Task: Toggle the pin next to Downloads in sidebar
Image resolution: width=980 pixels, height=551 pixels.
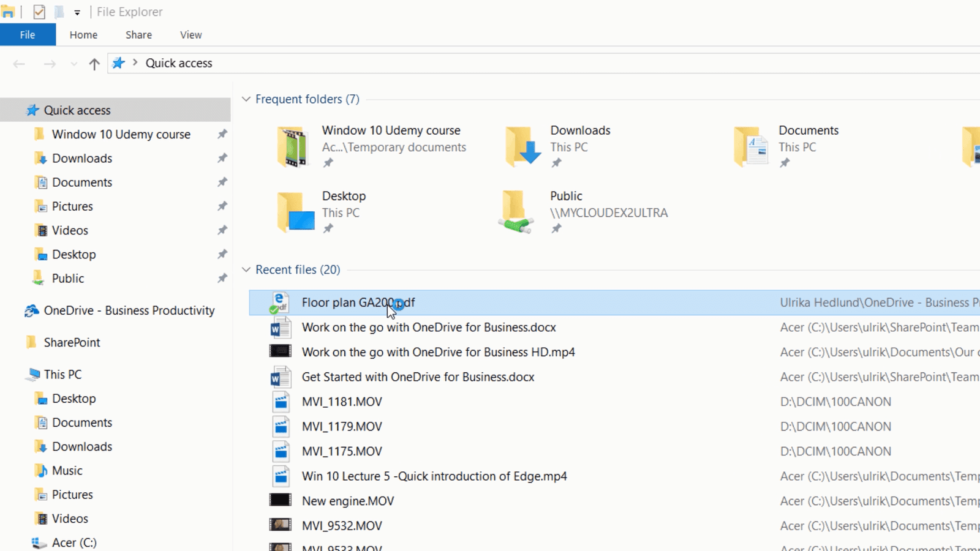Action: tap(222, 158)
